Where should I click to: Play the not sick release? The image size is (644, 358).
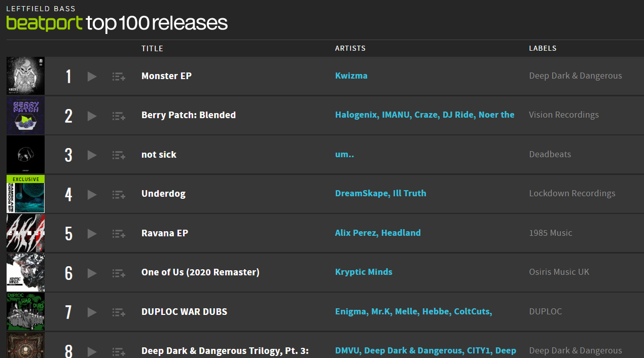tap(92, 155)
